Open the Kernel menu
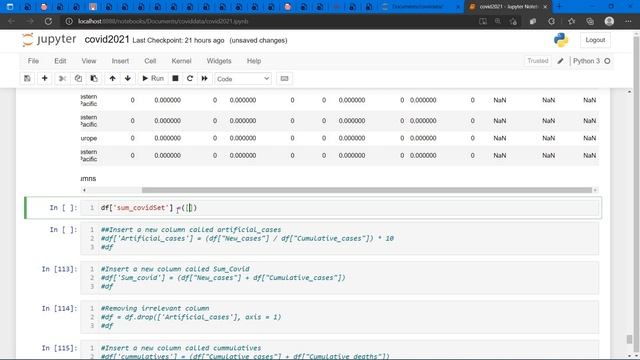 coord(181,61)
